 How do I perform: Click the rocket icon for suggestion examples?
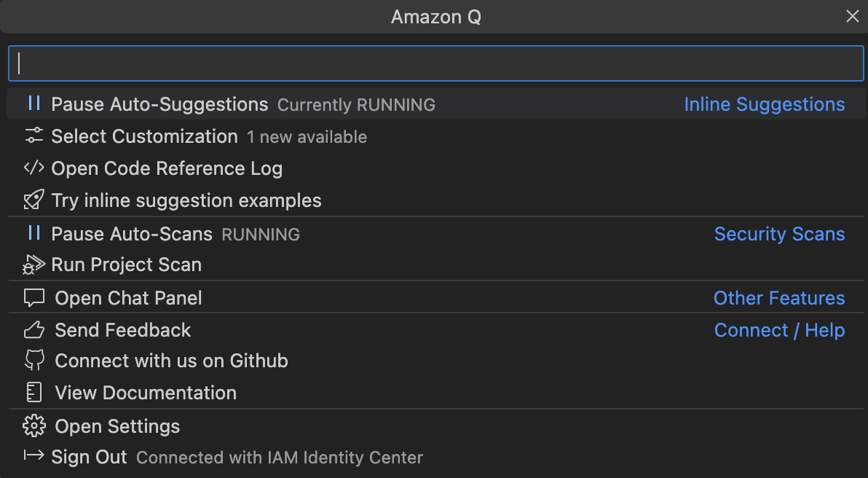click(x=33, y=200)
